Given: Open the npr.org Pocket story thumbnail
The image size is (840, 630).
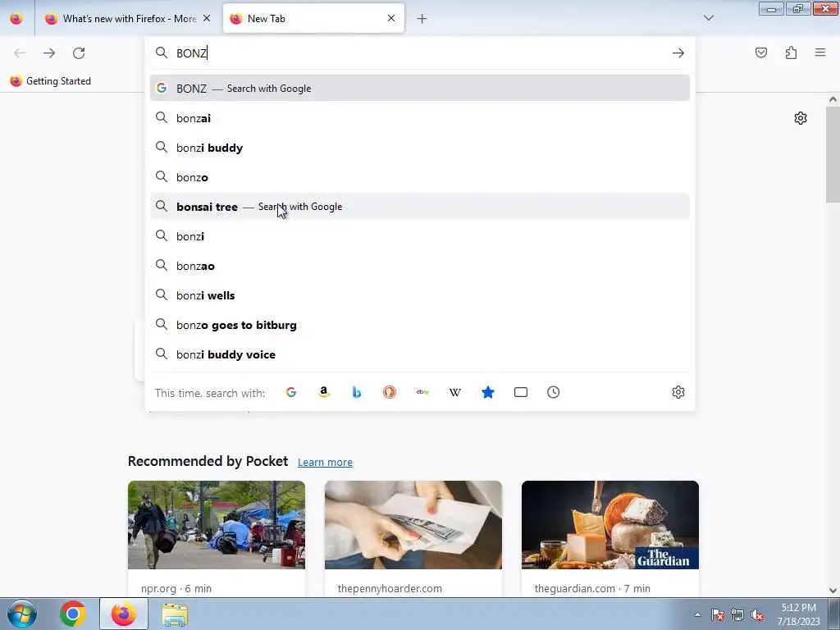Looking at the screenshot, I should tap(217, 525).
